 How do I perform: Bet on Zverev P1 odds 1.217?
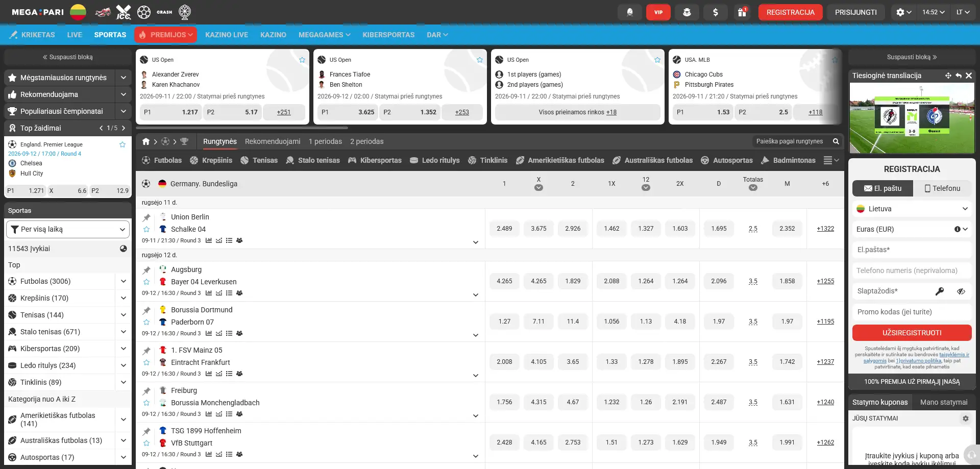[170, 112]
